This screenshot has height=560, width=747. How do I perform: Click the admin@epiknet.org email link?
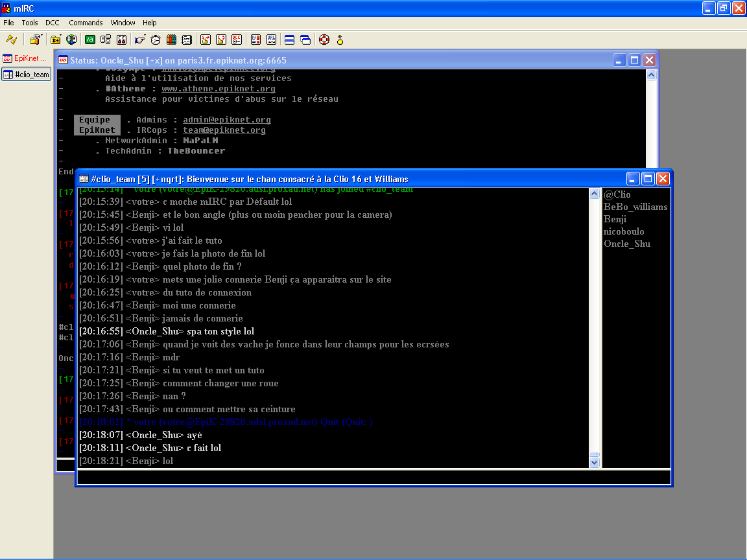[227, 119]
